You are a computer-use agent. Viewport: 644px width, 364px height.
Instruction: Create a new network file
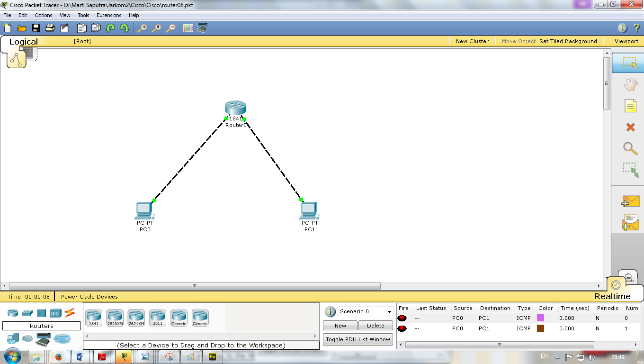[x=8, y=28]
